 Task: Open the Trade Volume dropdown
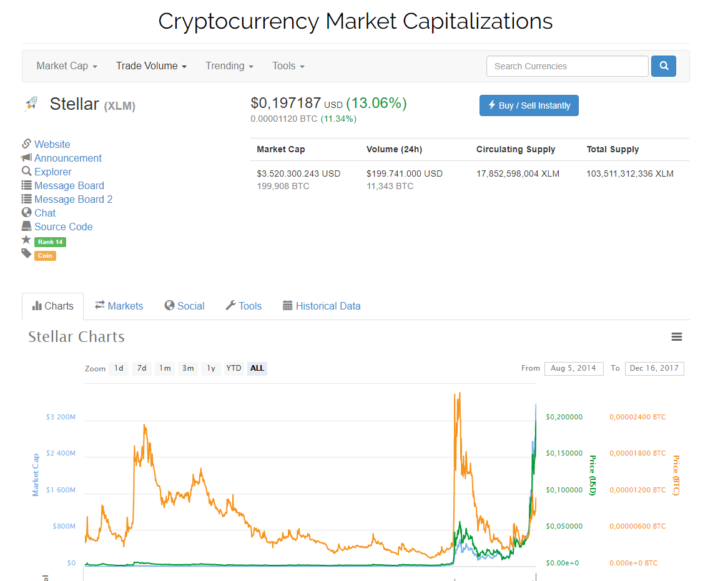pos(151,66)
